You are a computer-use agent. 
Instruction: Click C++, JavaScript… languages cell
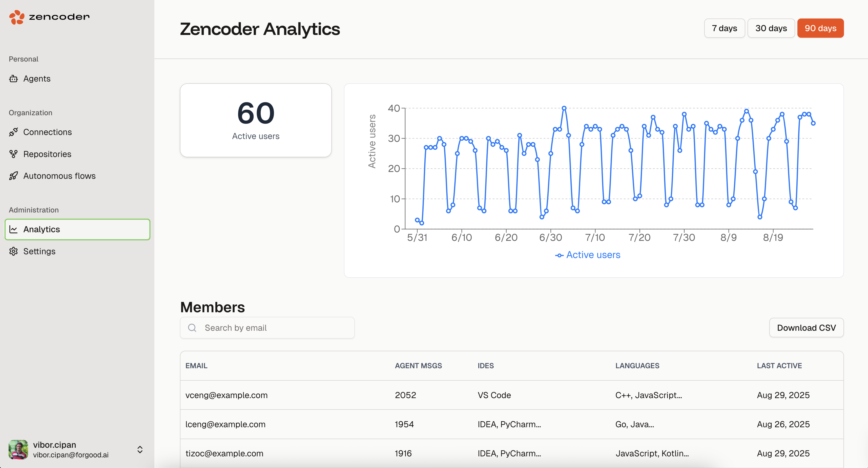649,395
